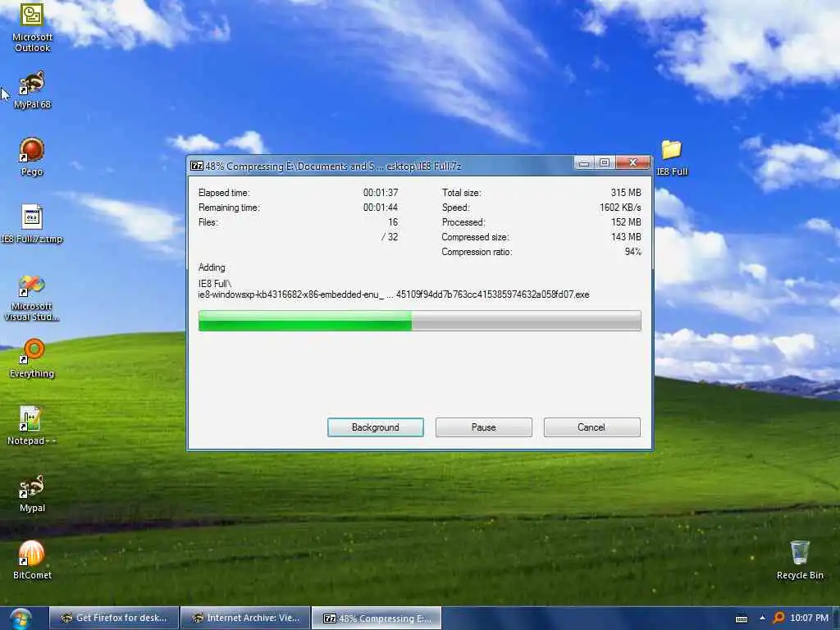This screenshot has width=840, height=630.
Task: Open the Start menu orb
Action: [21, 619]
